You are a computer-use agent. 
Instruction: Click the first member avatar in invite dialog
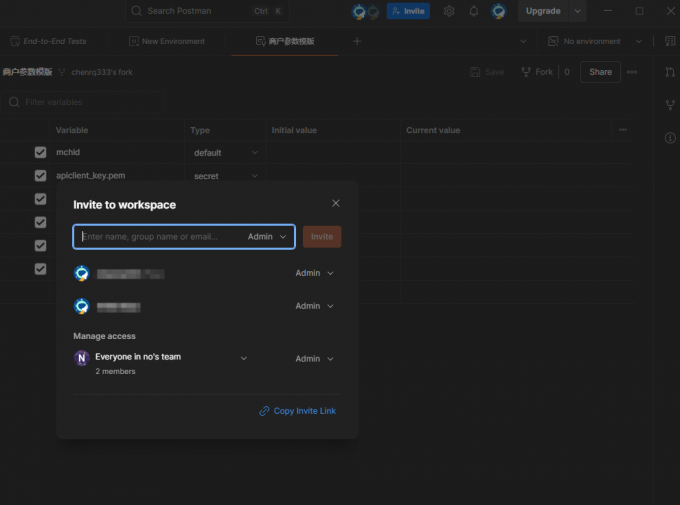pos(82,273)
